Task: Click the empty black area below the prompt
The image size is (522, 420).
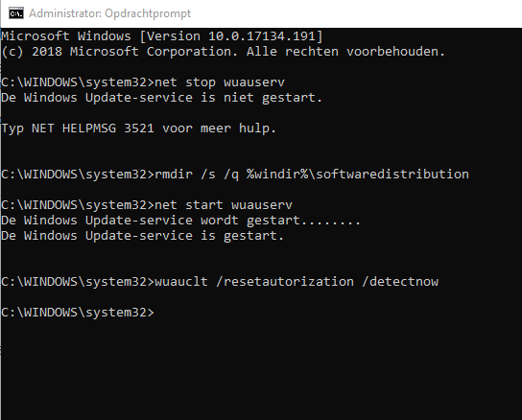Action: (261, 369)
